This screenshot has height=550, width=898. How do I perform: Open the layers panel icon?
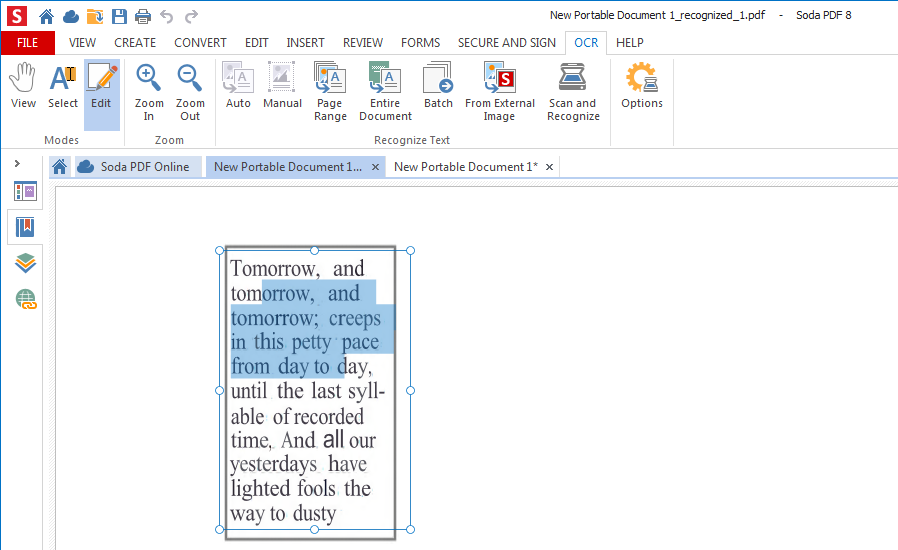pyautogui.click(x=25, y=263)
